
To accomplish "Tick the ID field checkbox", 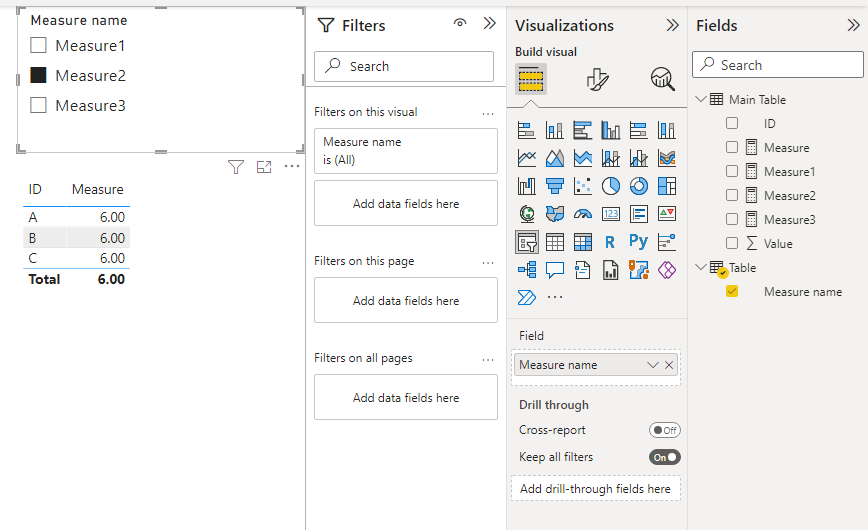I will [x=732, y=123].
